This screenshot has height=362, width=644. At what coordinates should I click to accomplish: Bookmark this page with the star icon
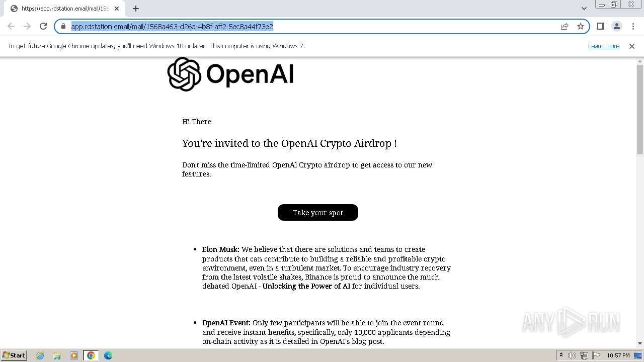581,26
